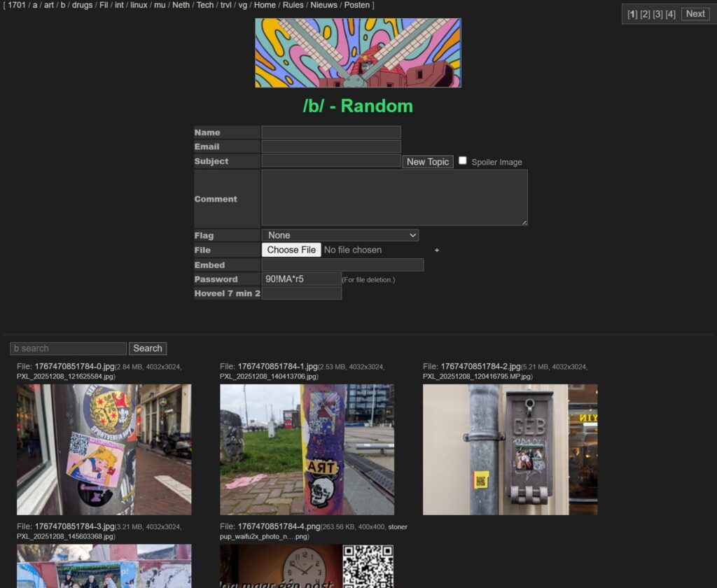Screen dimensions: 717x588
Task: Open the drugs board link
Action: tap(82, 5)
